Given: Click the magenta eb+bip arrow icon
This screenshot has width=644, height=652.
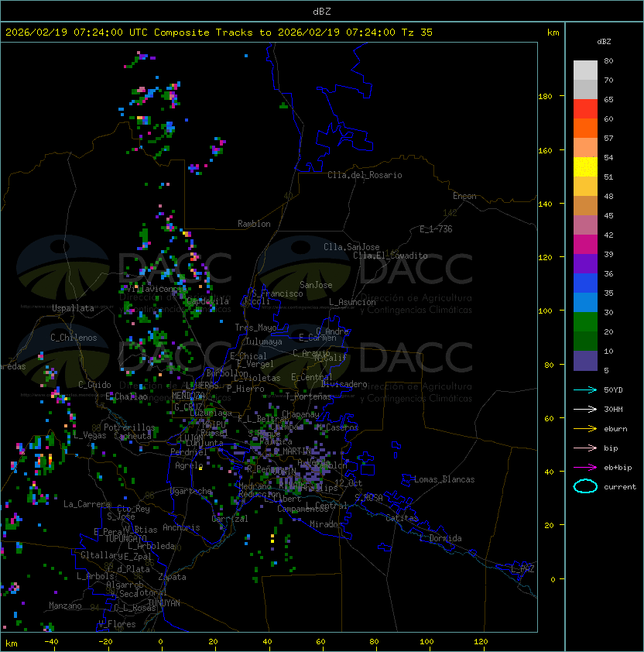Looking at the screenshot, I should coord(585,467).
